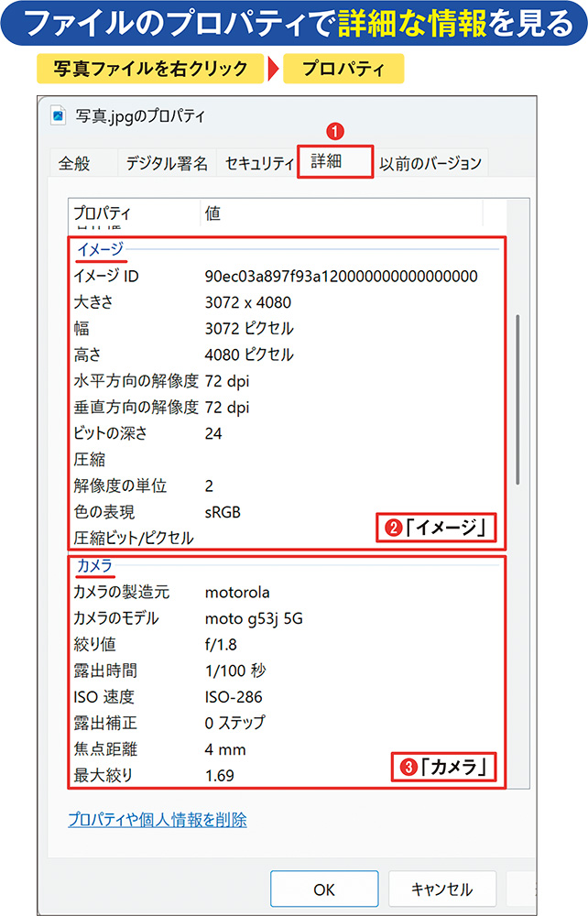
Task: Click the motorola value
Action: (237, 593)
